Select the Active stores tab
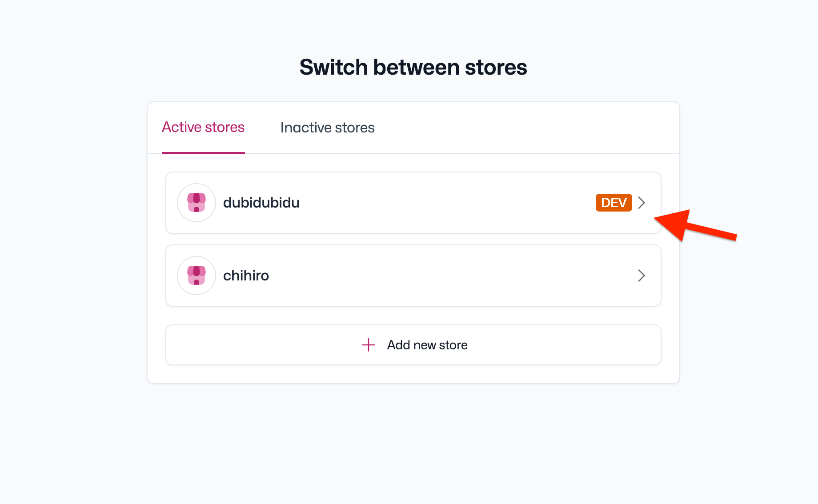The image size is (818, 504). 203,128
